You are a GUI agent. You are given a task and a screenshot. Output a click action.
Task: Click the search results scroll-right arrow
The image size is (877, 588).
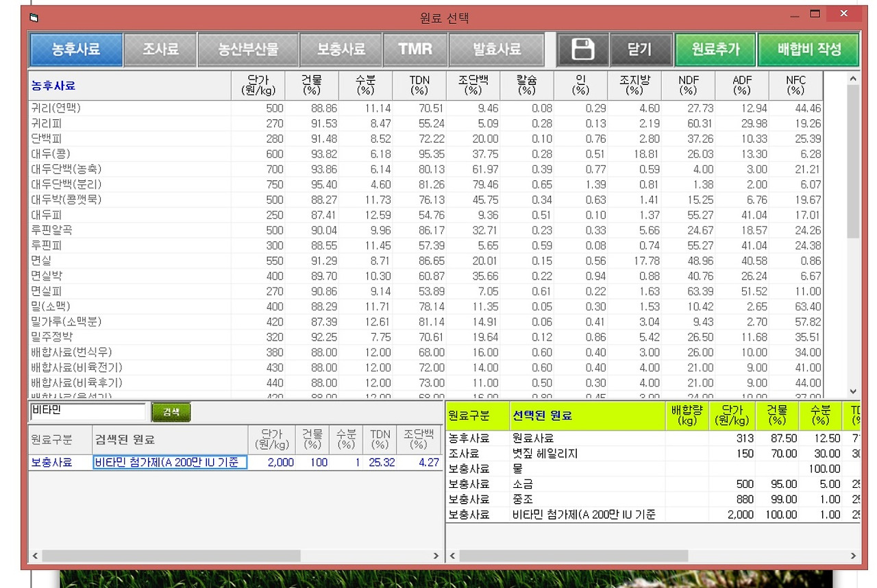pyautogui.click(x=437, y=555)
